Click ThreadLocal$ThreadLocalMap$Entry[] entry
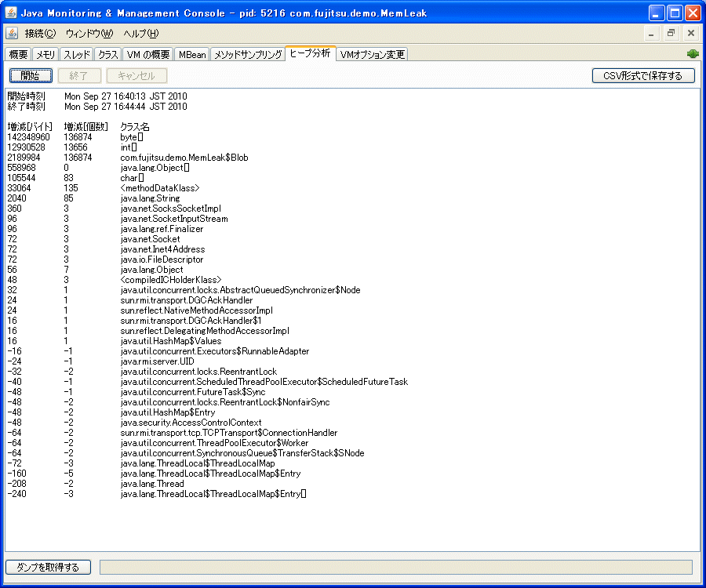706x588 pixels. coord(213,494)
